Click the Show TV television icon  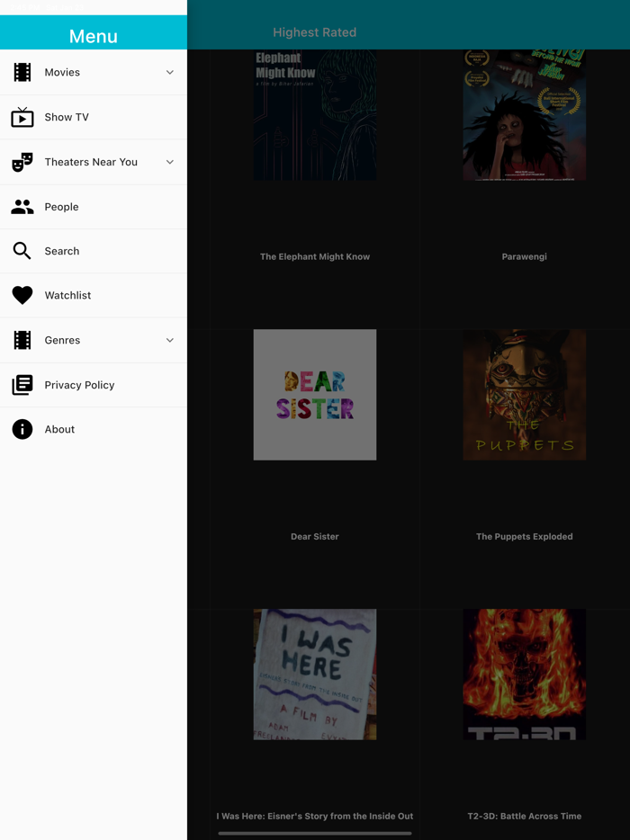(22, 117)
